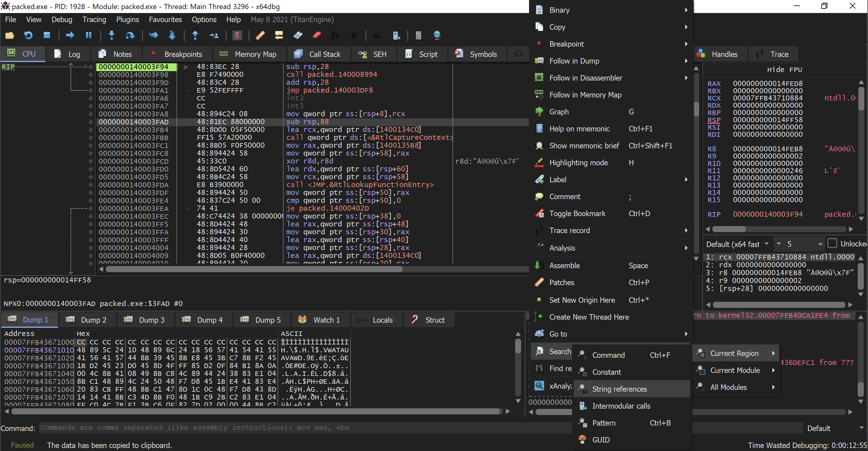Click the registers panel horizontal scrollbar thumb
Image resolution: width=868 pixels, height=451 pixels.
click(x=728, y=229)
